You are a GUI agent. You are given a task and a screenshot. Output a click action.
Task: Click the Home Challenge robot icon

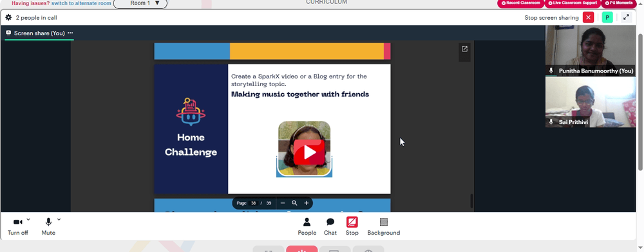(191, 111)
